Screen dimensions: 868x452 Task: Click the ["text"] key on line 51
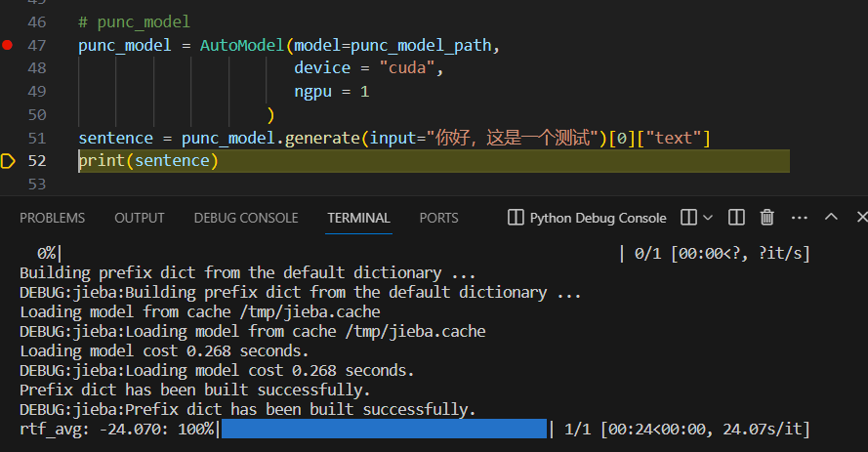pos(674,138)
